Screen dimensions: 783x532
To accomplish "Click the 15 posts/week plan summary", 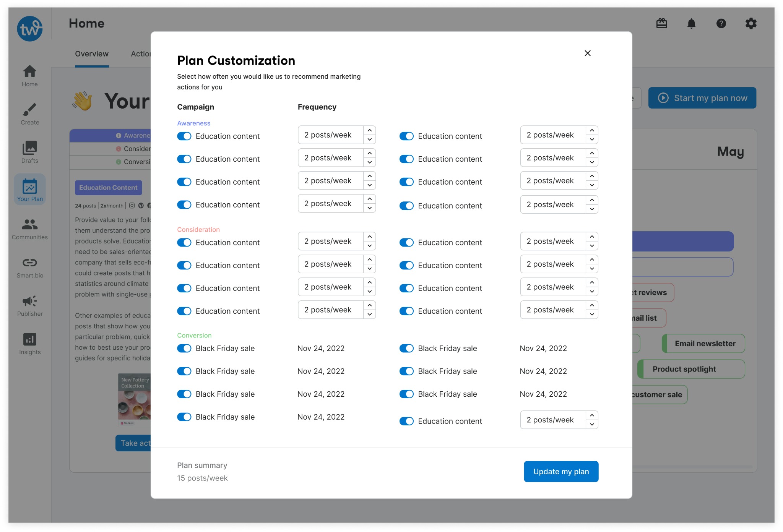I will click(202, 478).
